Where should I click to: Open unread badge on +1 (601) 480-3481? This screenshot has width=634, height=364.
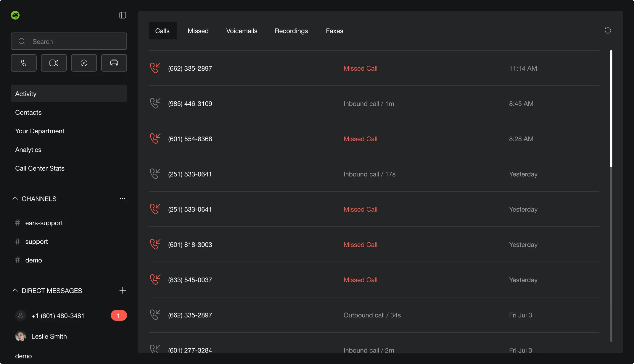(119, 316)
